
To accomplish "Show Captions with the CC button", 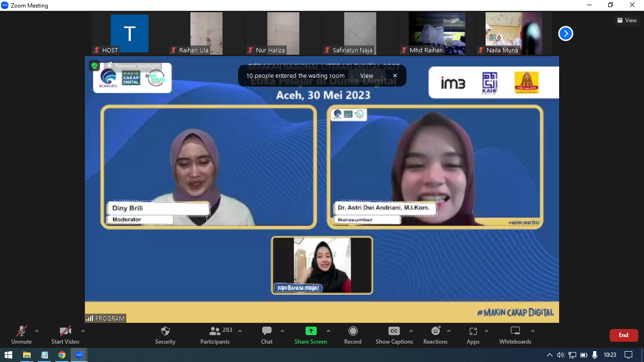I will pyautogui.click(x=394, y=335).
